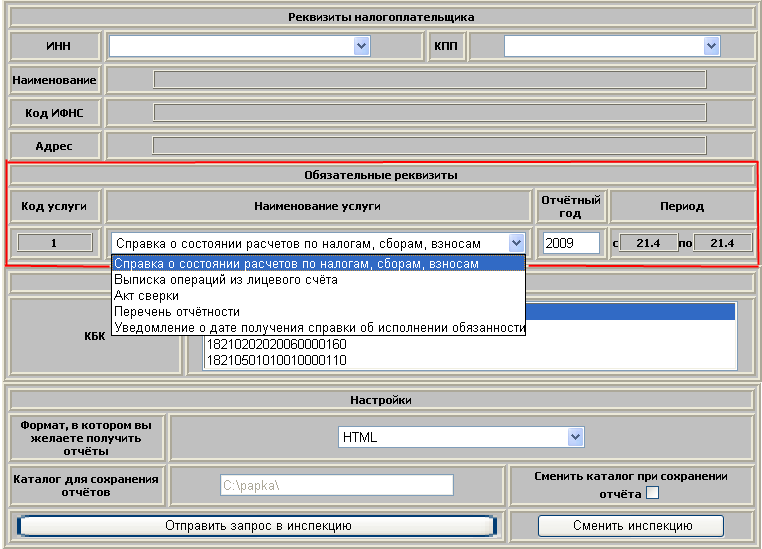The width and height of the screenshot is (762, 549).
Task: Open the КПП dropdown arrow
Action: [x=711, y=46]
